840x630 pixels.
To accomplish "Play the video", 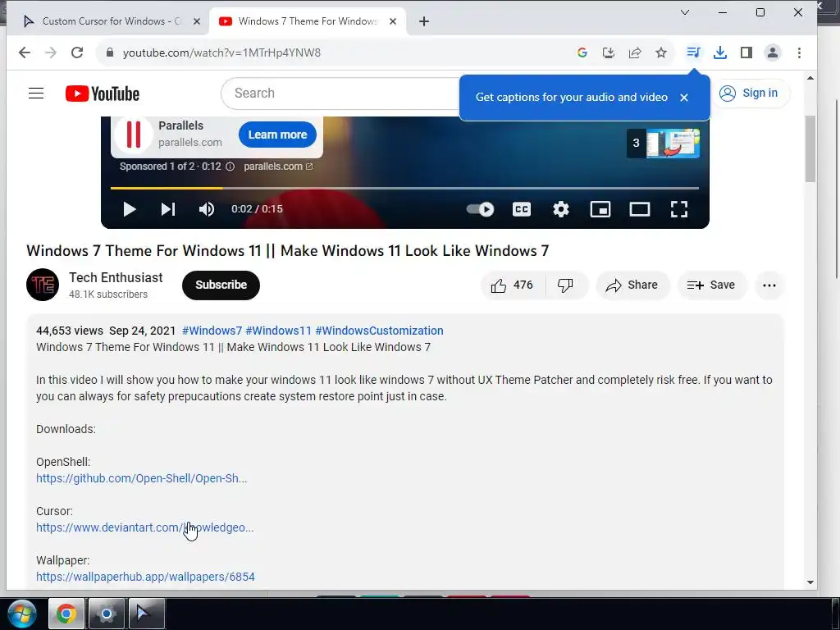I will click(129, 209).
